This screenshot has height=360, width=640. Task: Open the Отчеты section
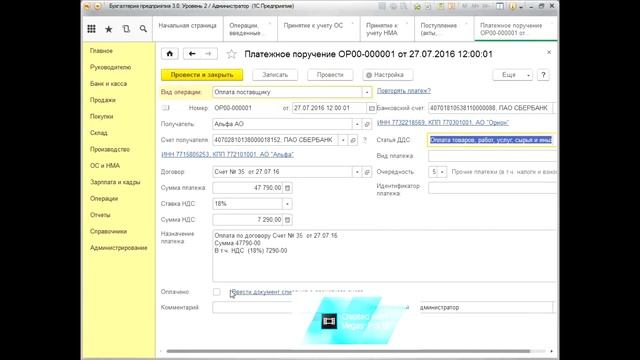[100, 215]
